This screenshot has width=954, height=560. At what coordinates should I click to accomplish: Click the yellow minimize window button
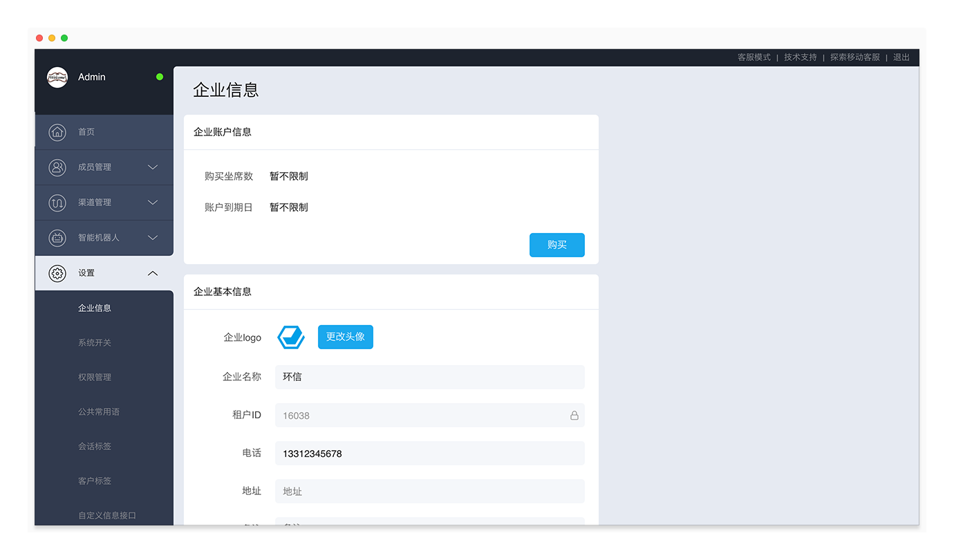pyautogui.click(x=52, y=38)
